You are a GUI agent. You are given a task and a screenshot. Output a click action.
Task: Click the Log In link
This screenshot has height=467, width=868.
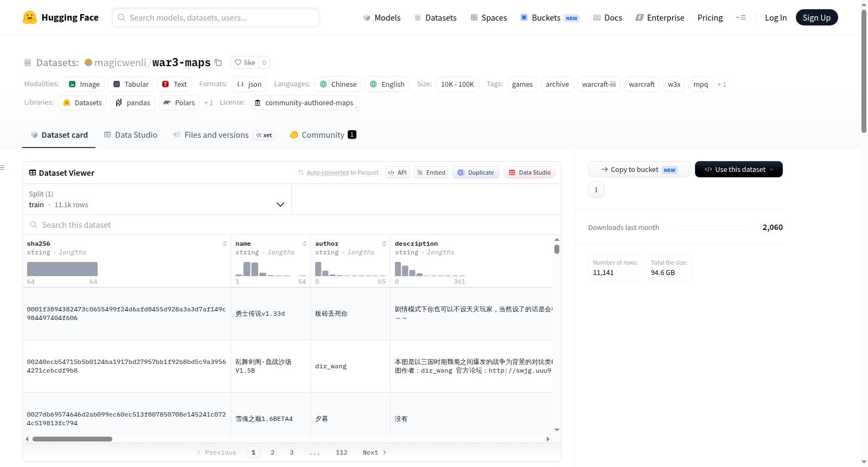(x=776, y=18)
